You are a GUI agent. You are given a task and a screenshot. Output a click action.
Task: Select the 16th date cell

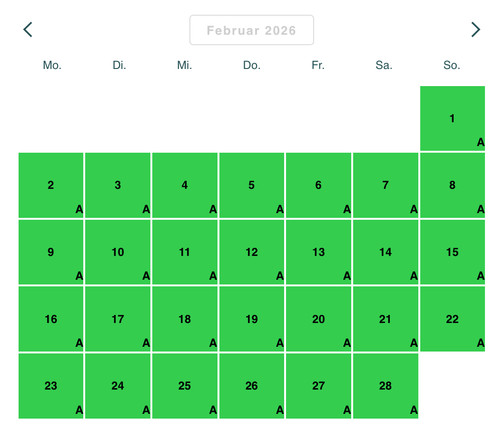pyautogui.click(x=51, y=319)
